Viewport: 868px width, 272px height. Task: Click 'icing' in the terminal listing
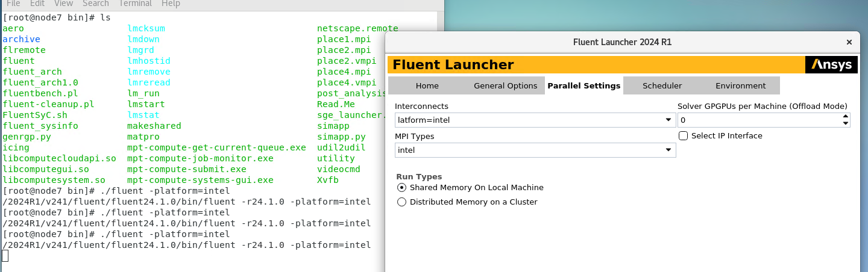point(16,147)
